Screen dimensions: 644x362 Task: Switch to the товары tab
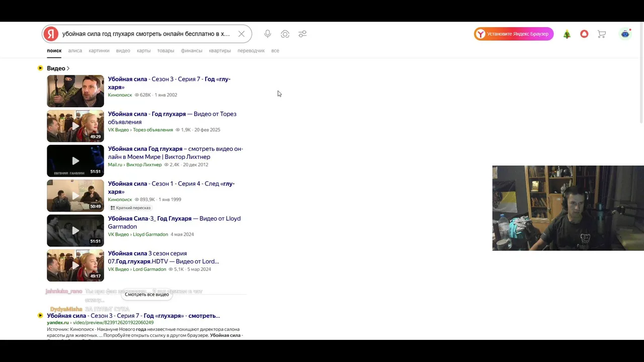[x=166, y=51]
